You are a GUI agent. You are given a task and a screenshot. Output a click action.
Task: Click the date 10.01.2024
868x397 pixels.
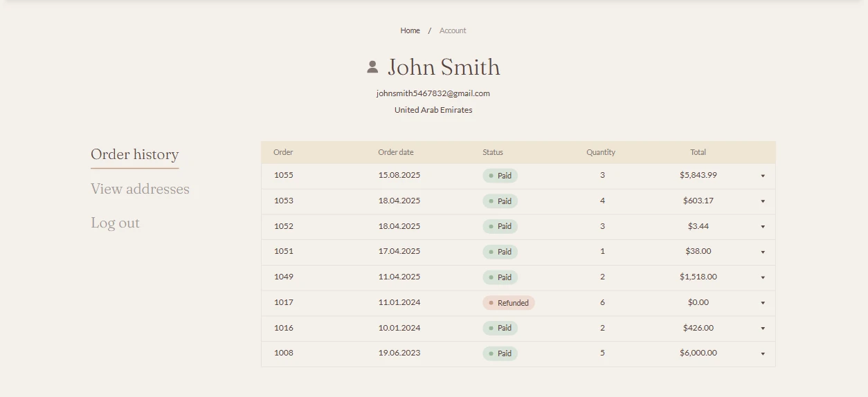coord(399,328)
